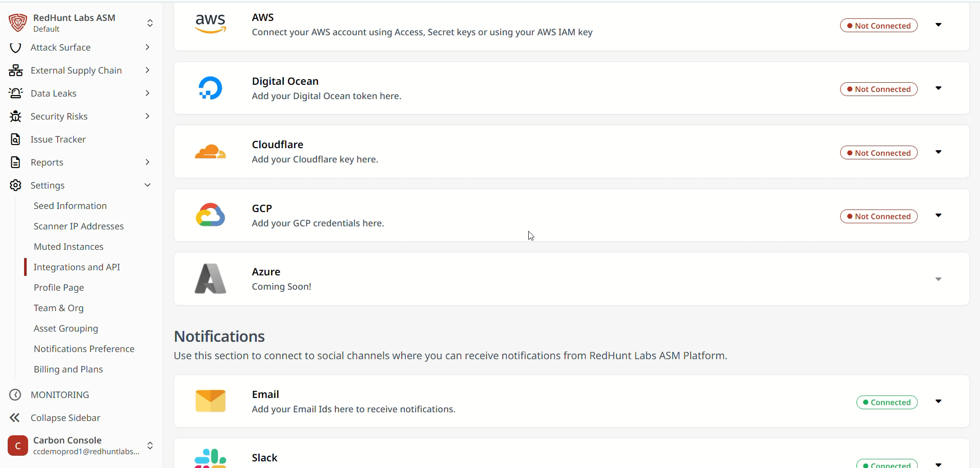Open the Profile Page

(59, 288)
